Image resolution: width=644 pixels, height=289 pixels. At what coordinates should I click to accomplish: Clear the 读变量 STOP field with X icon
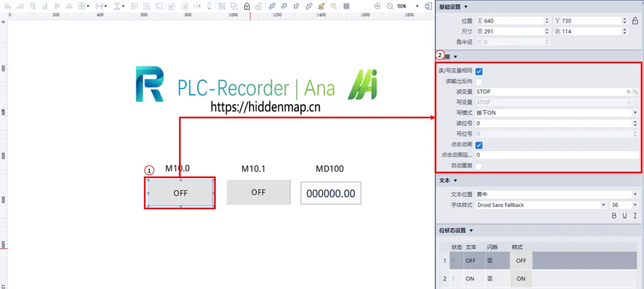click(x=628, y=92)
